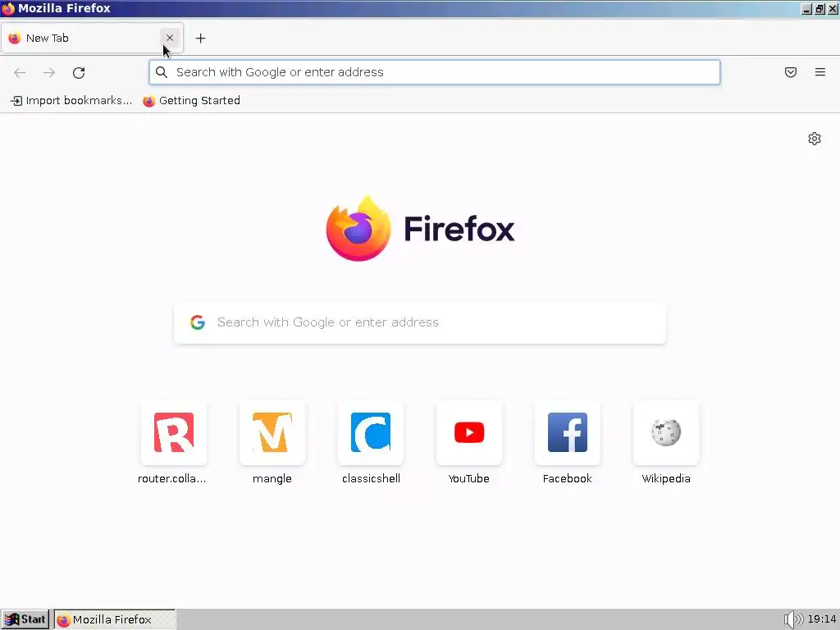Open classicshell shortcut tile
The height and width of the screenshot is (630, 840).
point(371,443)
